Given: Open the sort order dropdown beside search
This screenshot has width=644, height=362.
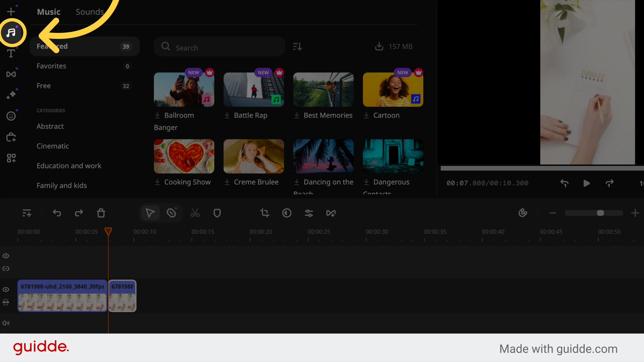Looking at the screenshot, I should tap(297, 47).
